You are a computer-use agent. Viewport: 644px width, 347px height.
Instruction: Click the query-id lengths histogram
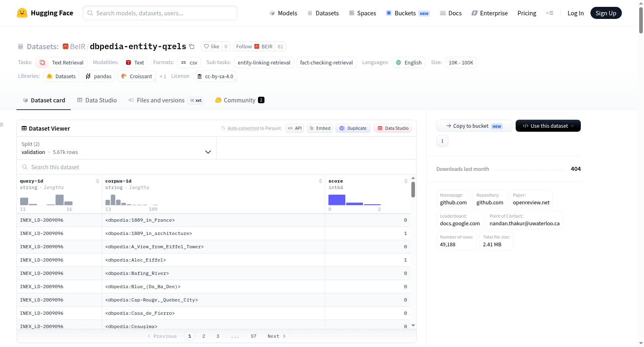[x=46, y=200]
